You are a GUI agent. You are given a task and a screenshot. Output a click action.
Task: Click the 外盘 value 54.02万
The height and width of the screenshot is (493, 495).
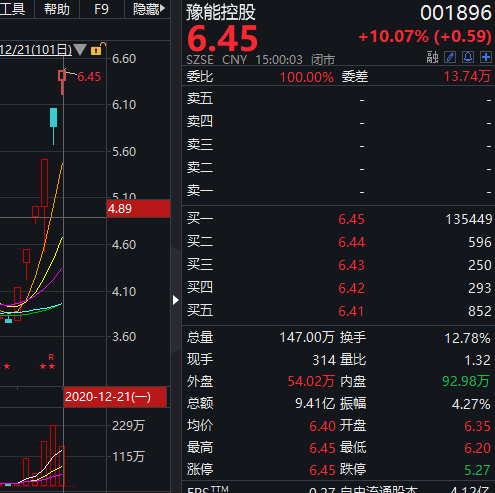click(311, 381)
